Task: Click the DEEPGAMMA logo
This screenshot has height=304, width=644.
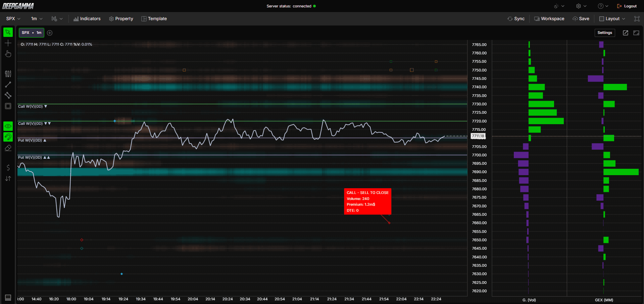Action: 18,6
